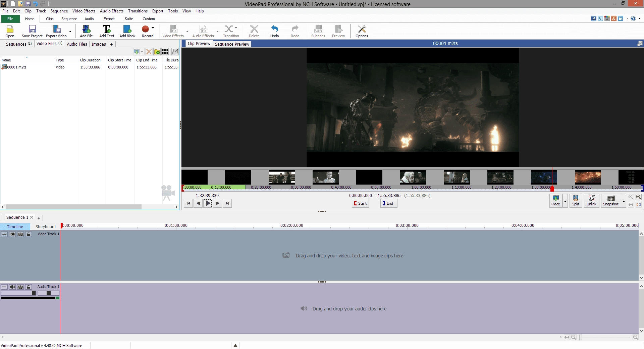Zoom preview timeline to the start/end selection brackets
Image resolution: width=644 pixels, height=349 pixels.
point(639,205)
